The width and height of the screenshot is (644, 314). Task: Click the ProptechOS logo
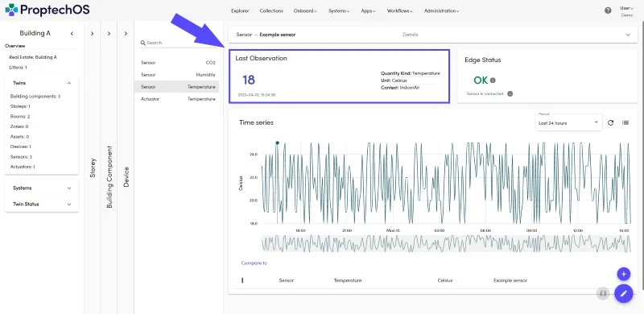coord(47,10)
